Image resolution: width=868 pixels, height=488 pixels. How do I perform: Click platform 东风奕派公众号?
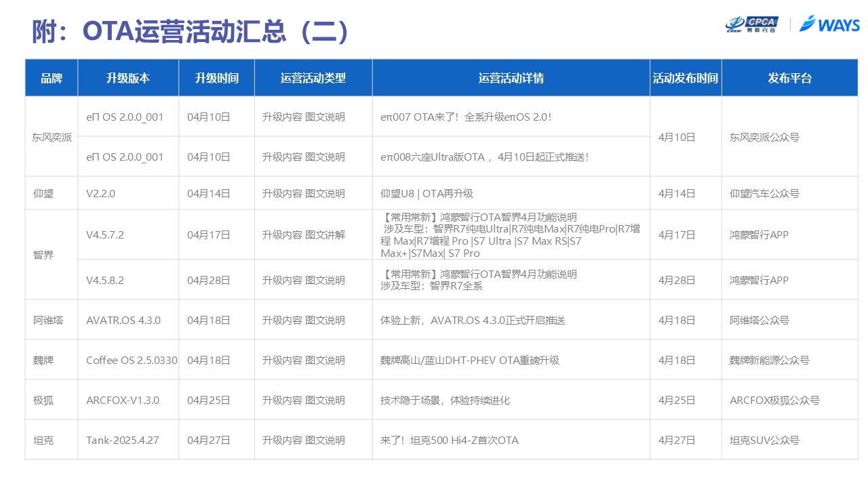[x=764, y=137]
